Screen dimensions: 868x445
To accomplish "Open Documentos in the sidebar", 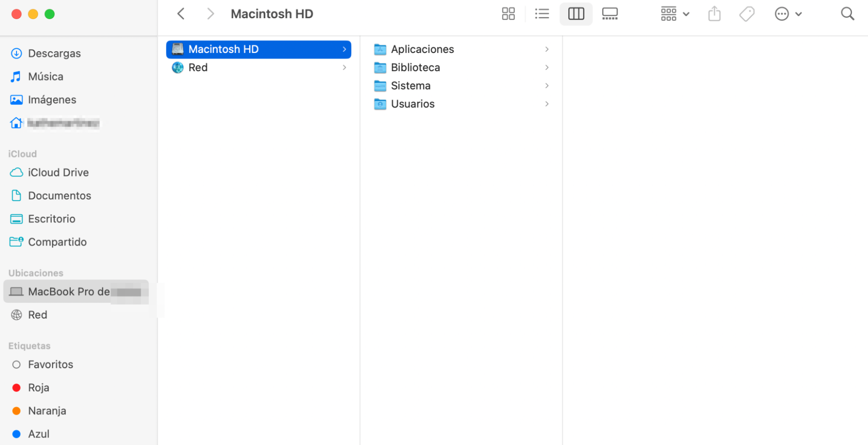I will (59, 196).
